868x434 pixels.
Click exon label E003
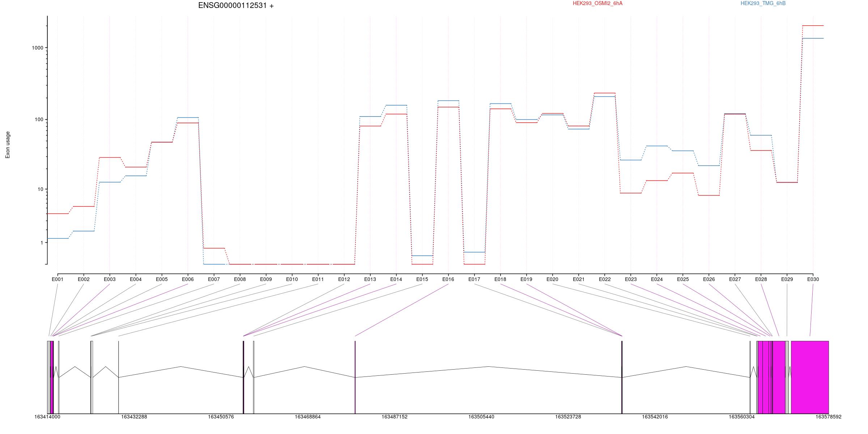point(110,279)
